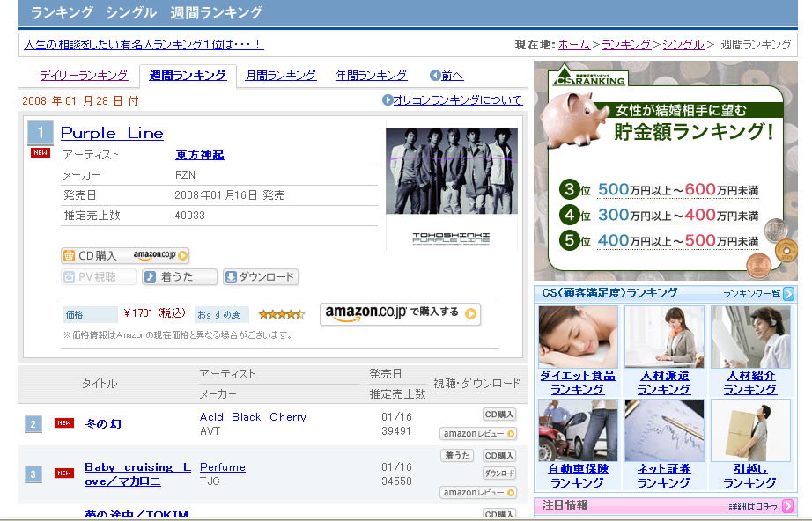Click the arrow icon before オリコンランキングについて

coord(388,99)
